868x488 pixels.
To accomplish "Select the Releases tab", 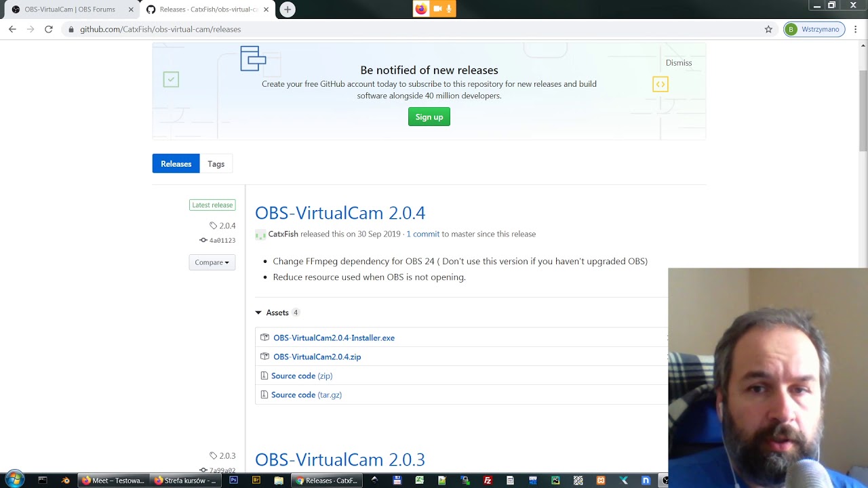I will click(176, 164).
